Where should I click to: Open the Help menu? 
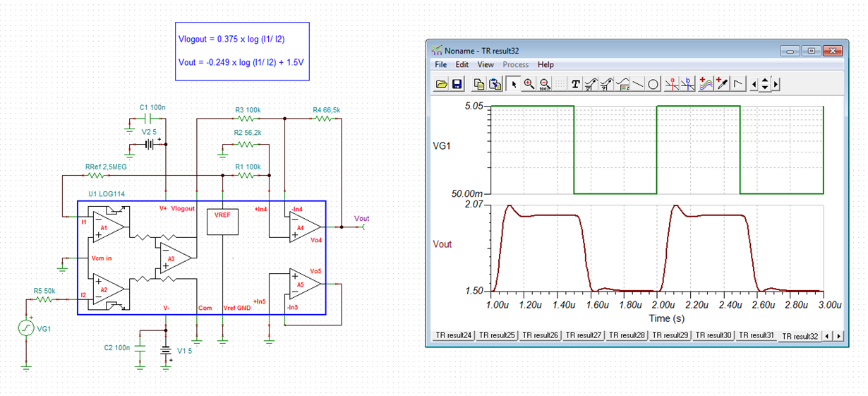pyautogui.click(x=545, y=64)
